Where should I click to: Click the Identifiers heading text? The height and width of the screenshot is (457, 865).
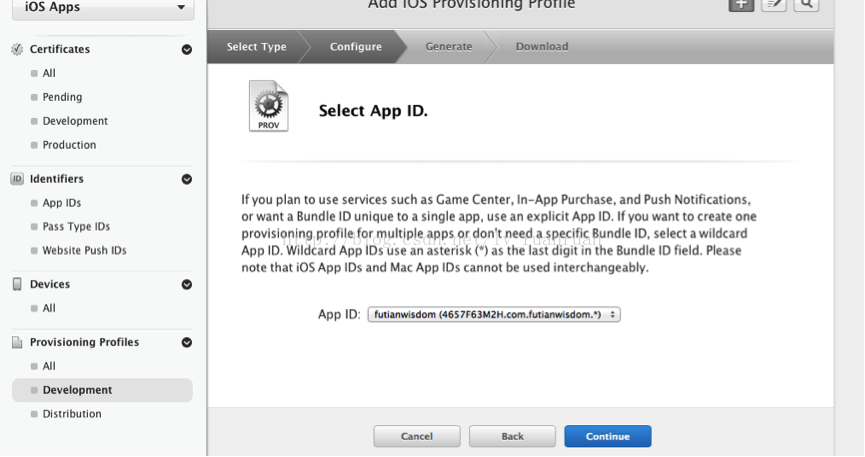coord(57,179)
